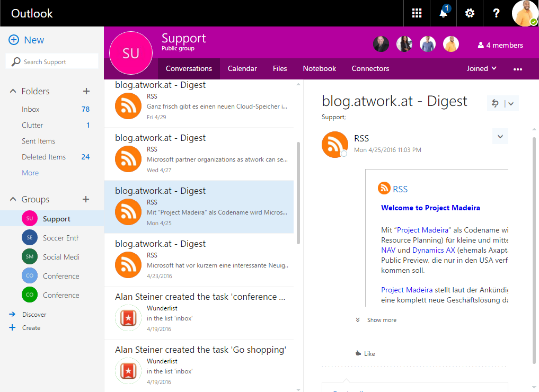
Task: Open the Soccer Enth group SE icon
Action: (30, 237)
